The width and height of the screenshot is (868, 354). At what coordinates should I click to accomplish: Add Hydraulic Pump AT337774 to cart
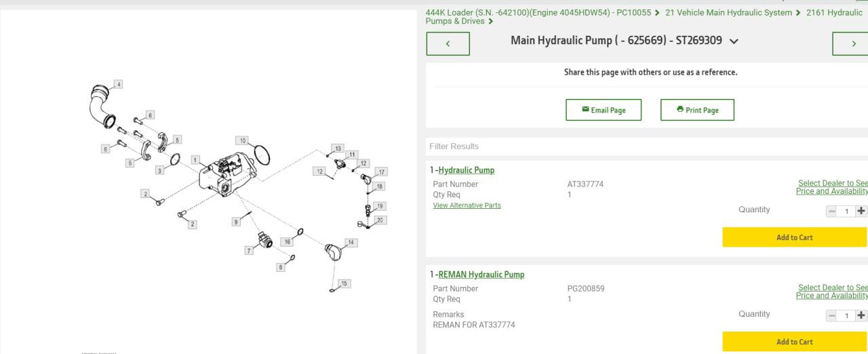pyautogui.click(x=794, y=237)
